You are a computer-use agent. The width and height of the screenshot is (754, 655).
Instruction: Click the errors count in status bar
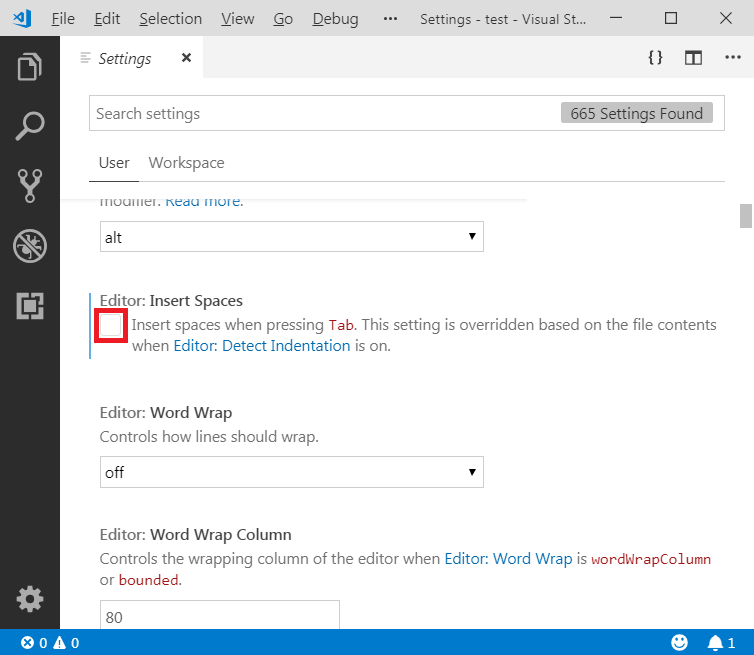click(34, 643)
